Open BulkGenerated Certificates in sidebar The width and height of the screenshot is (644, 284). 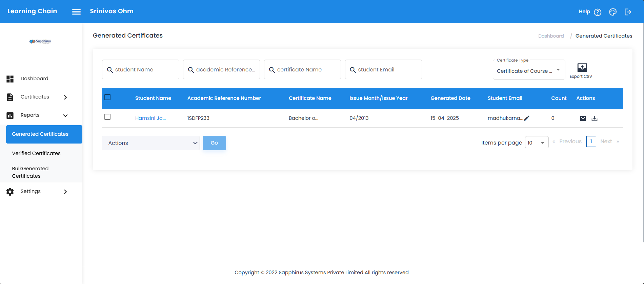[x=30, y=172]
